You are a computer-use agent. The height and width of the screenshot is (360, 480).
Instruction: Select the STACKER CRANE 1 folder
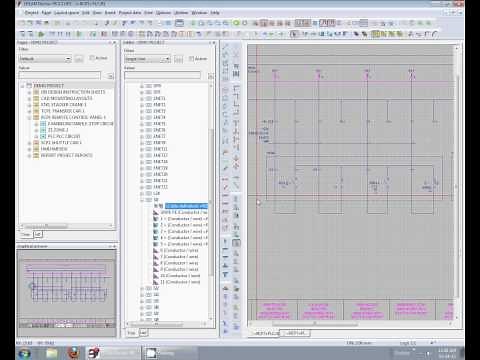pos(63,105)
